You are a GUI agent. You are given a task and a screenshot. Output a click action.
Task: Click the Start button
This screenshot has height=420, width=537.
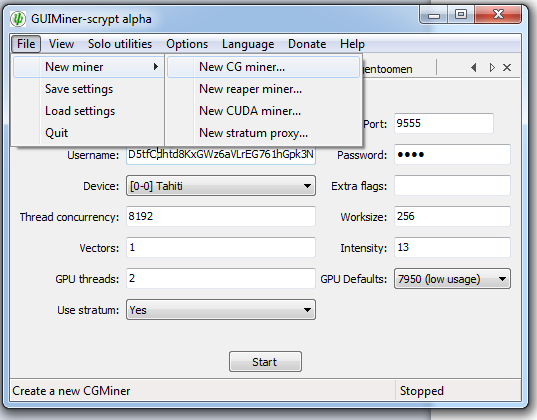point(265,361)
